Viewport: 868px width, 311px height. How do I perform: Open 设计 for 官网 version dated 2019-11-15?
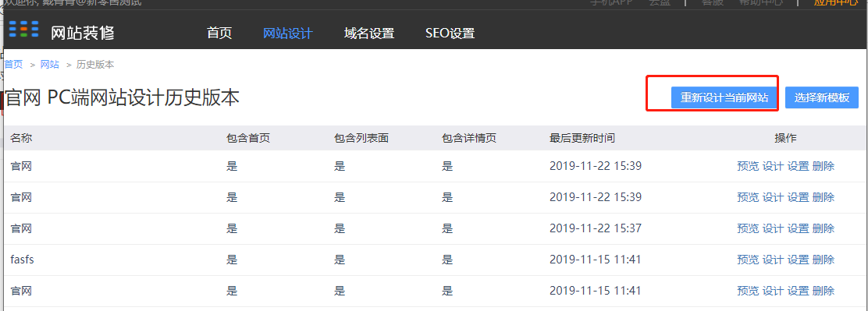[x=773, y=291]
